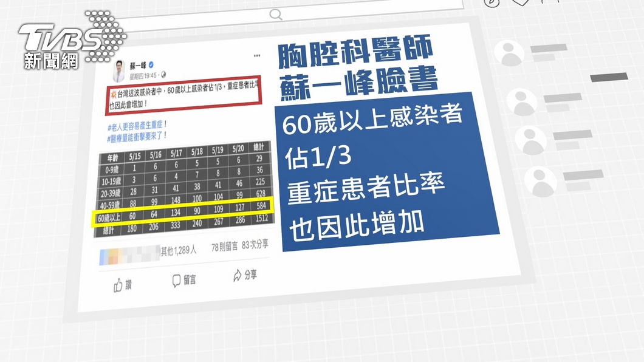This screenshot has width=644, height=362.
Task: Open hashtag #老人更容易產生重症
Action: 137,126
